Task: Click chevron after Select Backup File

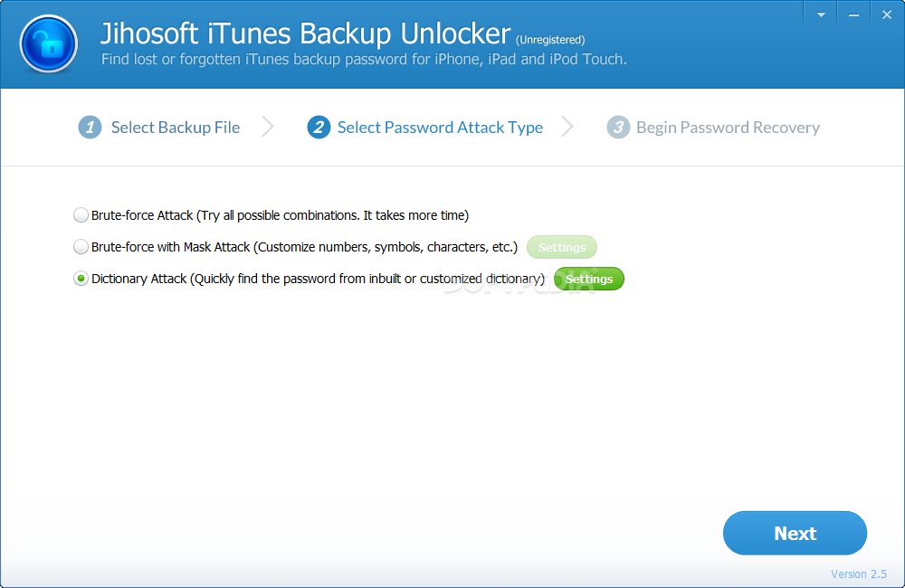Action: tap(268, 127)
